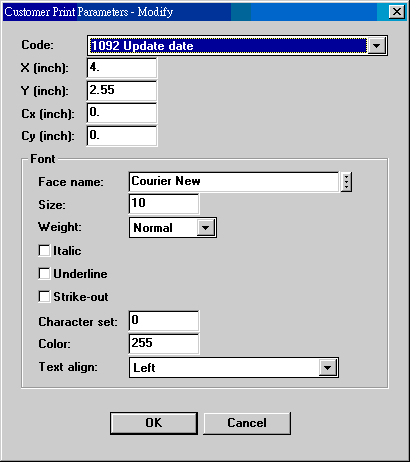
Task: Confirm changes with the OK button
Action: [x=154, y=423]
